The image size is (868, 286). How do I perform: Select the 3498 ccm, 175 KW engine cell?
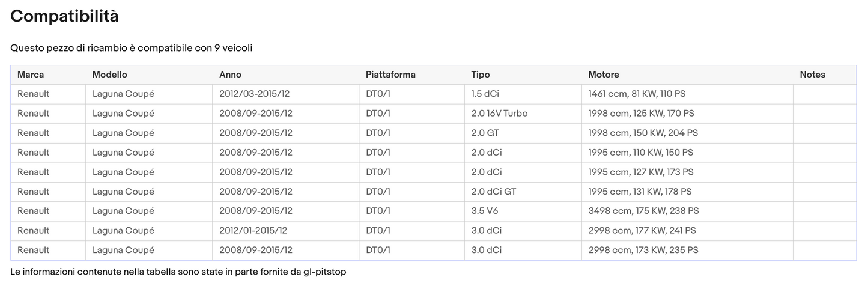(x=643, y=211)
